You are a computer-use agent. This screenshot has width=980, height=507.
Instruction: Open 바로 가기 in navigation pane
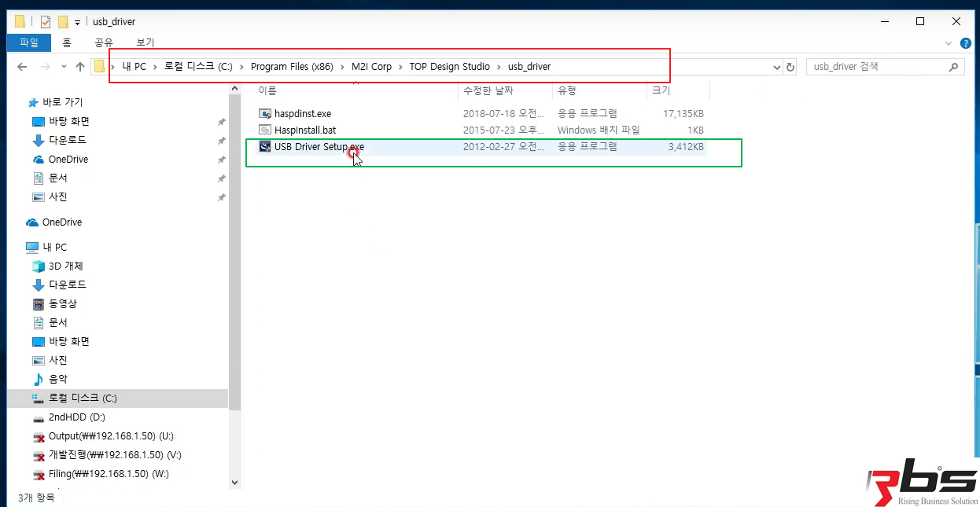pyautogui.click(x=63, y=102)
